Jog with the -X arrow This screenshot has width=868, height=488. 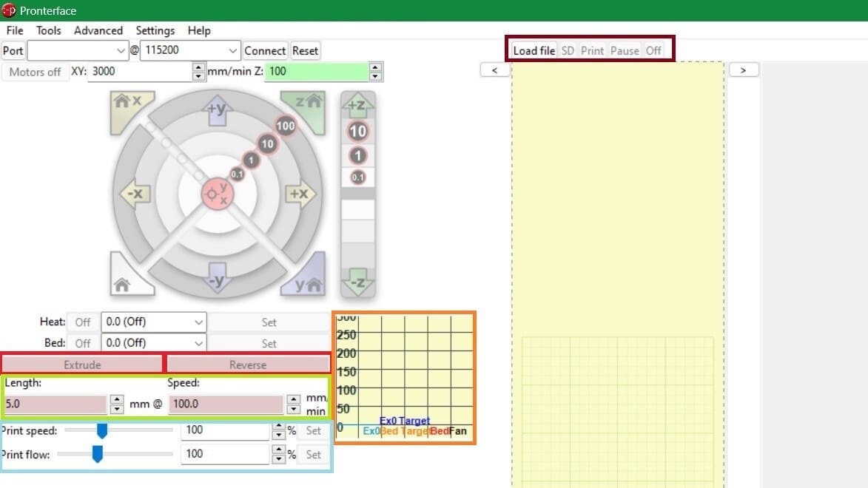pos(135,194)
